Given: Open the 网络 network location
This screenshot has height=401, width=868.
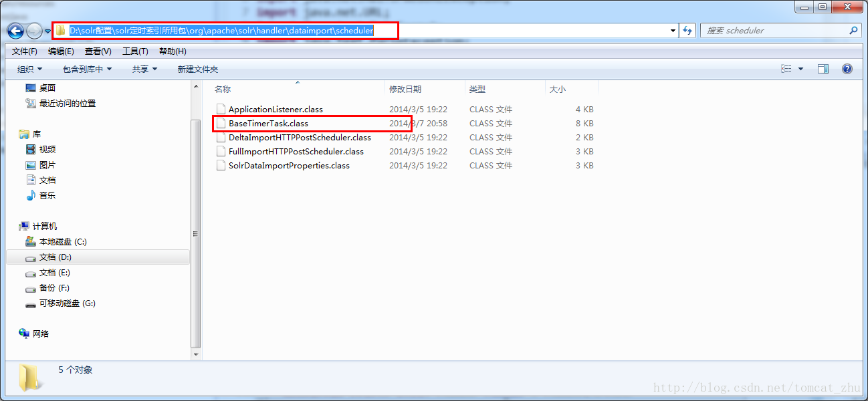Looking at the screenshot, I should [x=40, y=334].
